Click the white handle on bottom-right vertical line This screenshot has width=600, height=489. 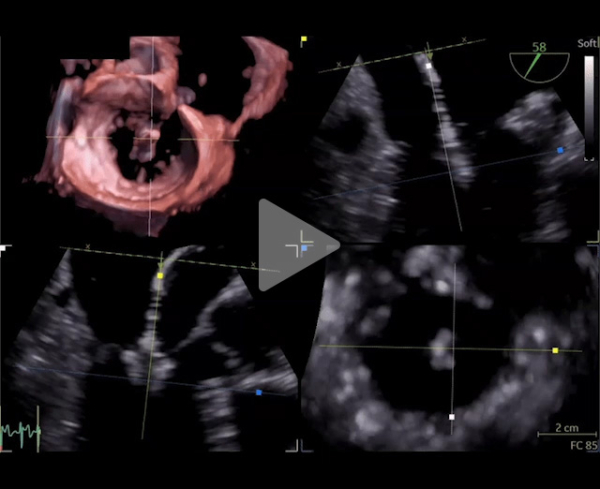click(452, 417)
